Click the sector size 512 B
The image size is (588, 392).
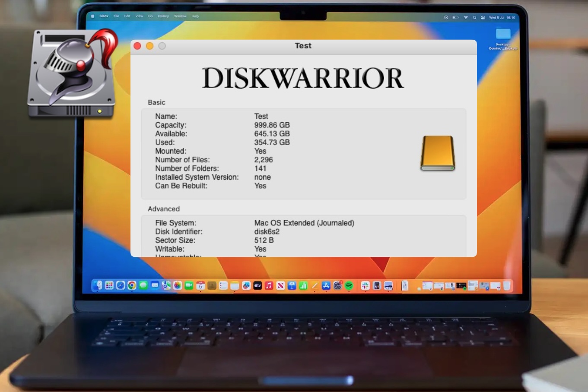click(x=264, y=240)
